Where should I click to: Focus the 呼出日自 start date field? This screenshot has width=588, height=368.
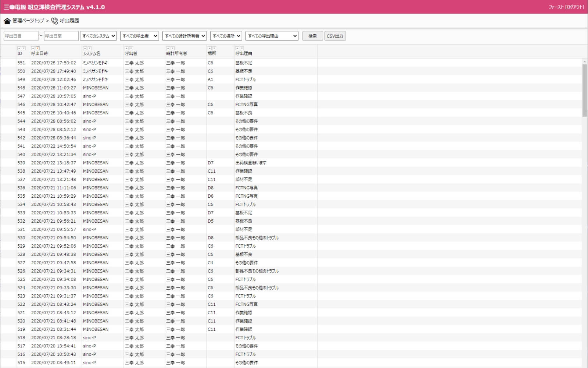21,36
